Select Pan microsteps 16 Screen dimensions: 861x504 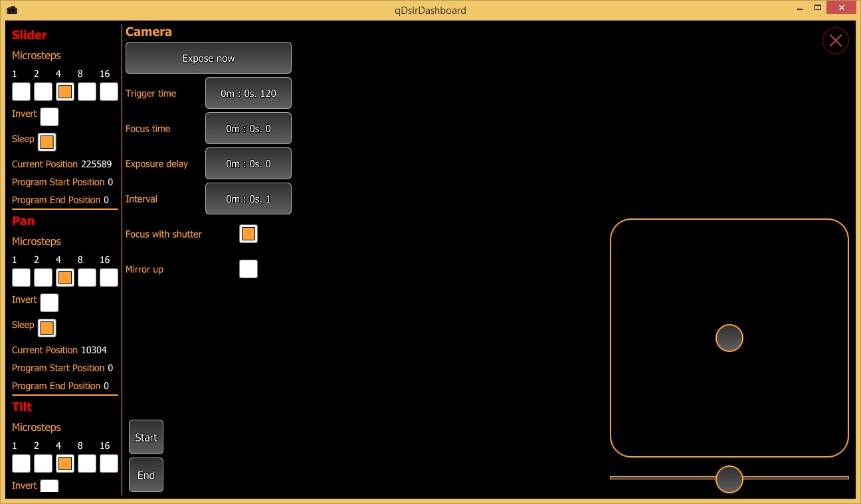pos(109,278)
